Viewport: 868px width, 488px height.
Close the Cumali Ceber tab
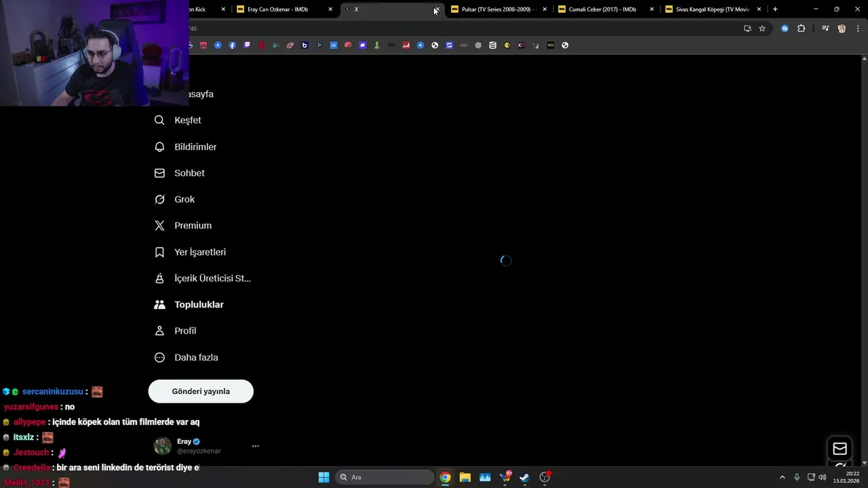point(652,9)
